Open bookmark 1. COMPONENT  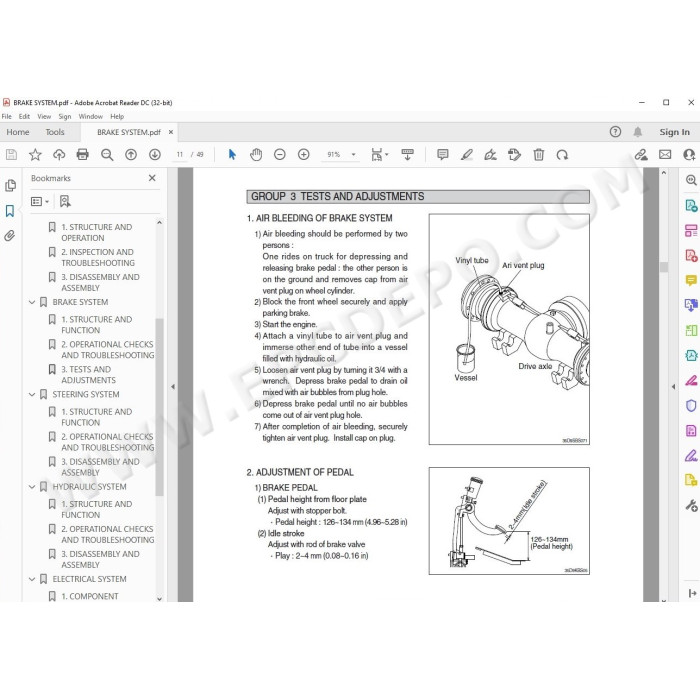90,596
